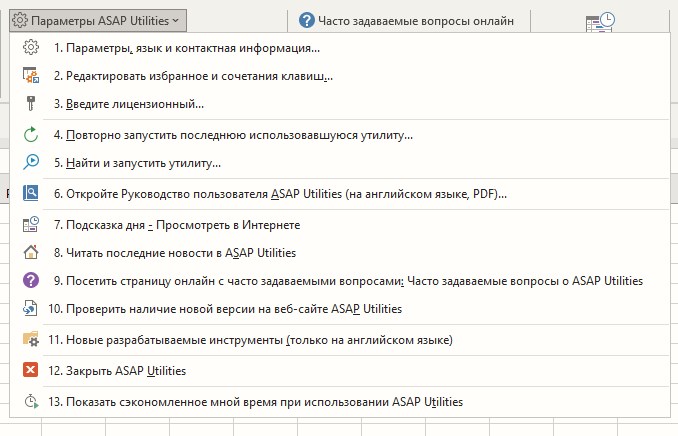678x436 pixels.
Task: Click gear icon on Параметры ASAP Utilities button
Action: click(20, 20)
